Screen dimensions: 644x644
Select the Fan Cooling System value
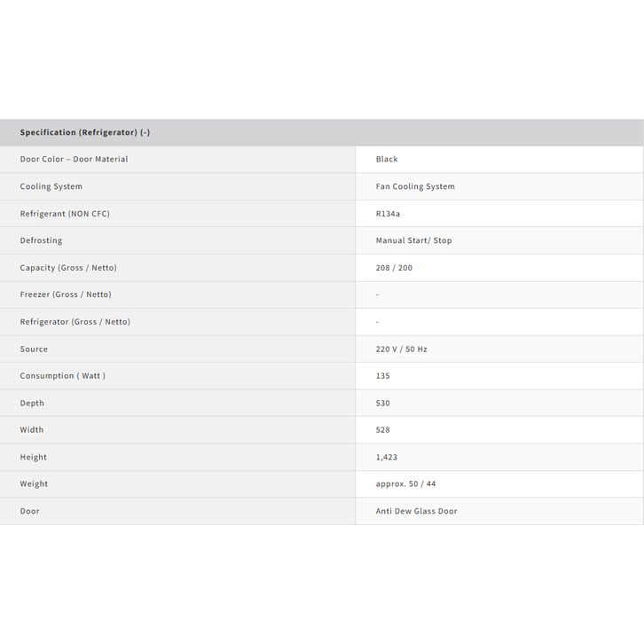point(415,187)
